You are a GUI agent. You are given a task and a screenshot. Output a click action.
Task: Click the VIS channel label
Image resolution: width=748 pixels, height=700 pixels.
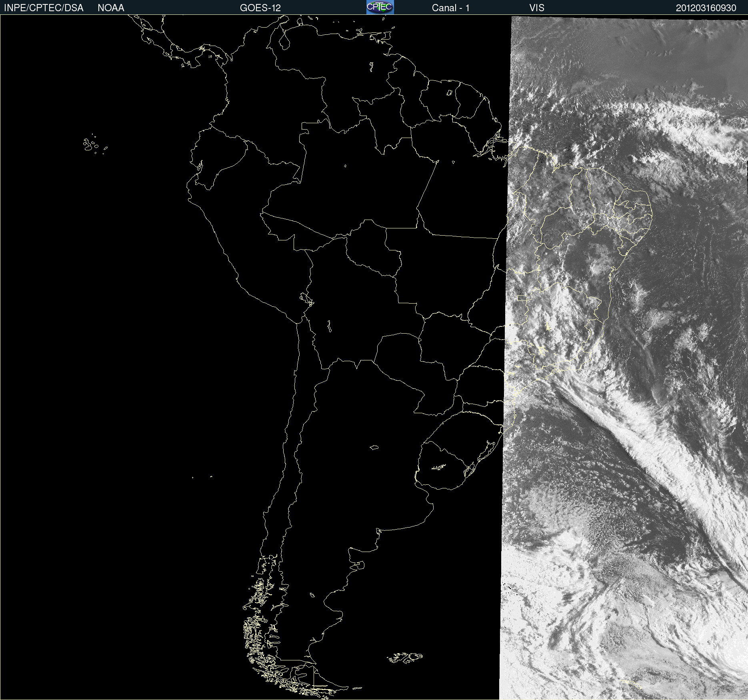pyautogui.click(x=537, y=8)
